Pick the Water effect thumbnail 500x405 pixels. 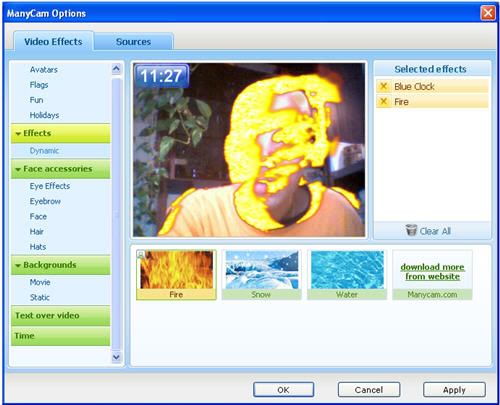click(347, 275)
